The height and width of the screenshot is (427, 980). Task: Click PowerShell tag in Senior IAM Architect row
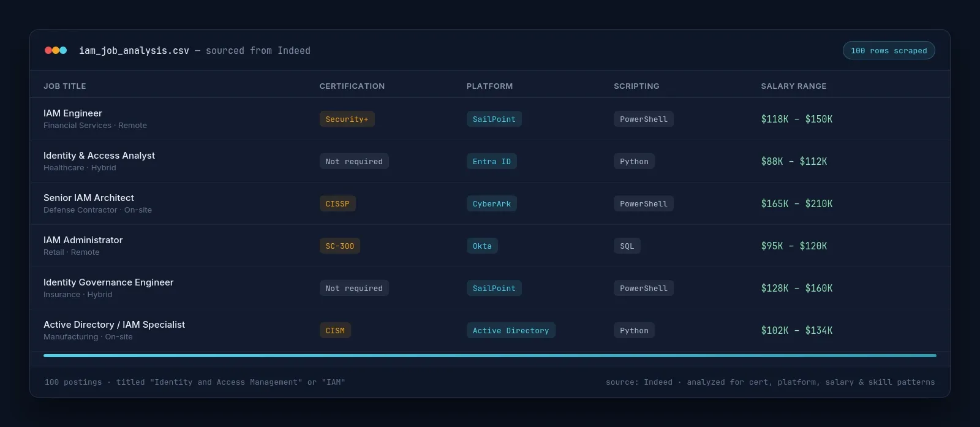coord(644,204)
